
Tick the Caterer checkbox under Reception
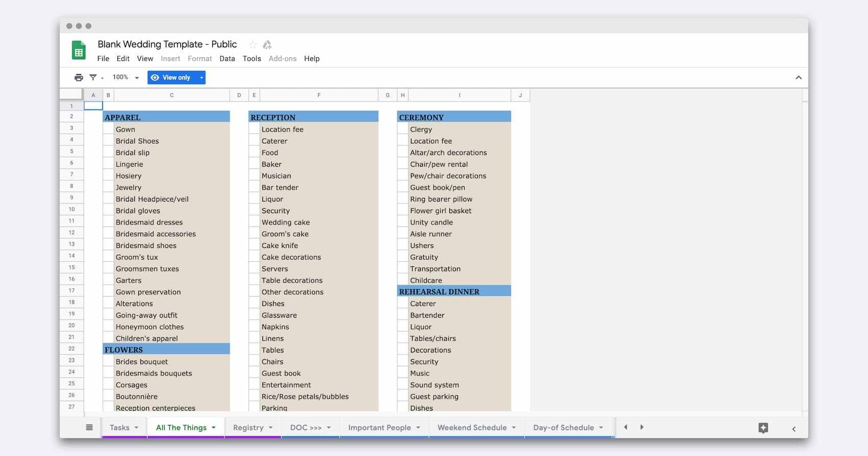254,141
